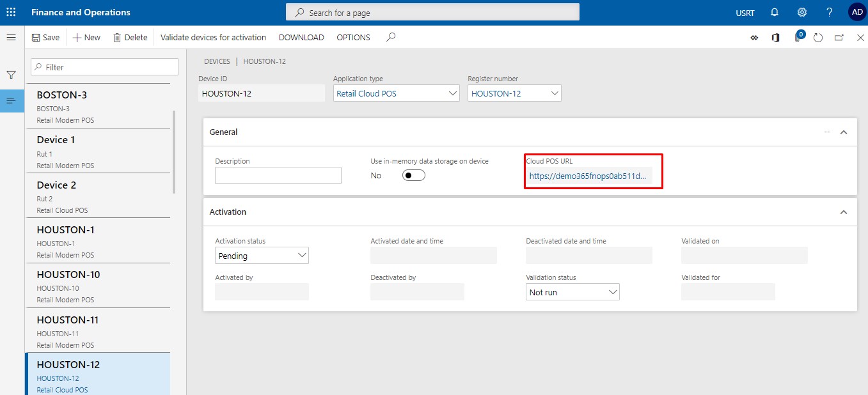Image resolution: width=868 pixels, height=395 pixels.
Task: Expand the hamburger navigation pane
Action: [11, 38]
